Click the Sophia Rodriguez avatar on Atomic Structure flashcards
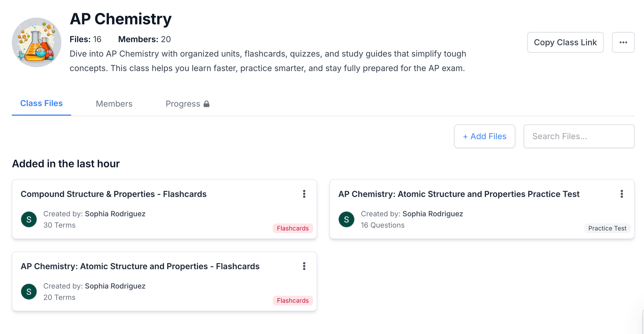This screenshot has height=334, width=644. pos(29,291)
